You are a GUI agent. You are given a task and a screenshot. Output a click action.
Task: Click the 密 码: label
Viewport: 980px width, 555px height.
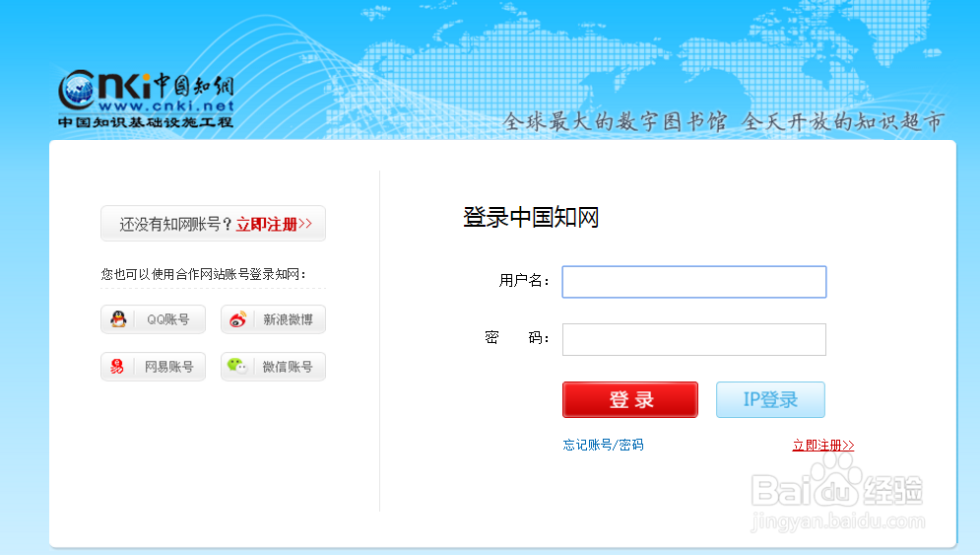517,338
